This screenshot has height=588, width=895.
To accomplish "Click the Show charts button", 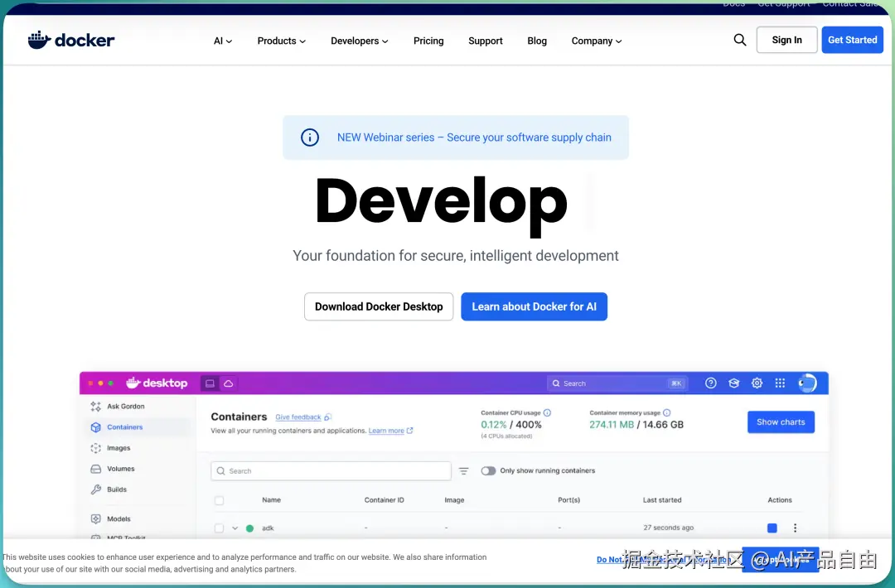I will 781,422.
